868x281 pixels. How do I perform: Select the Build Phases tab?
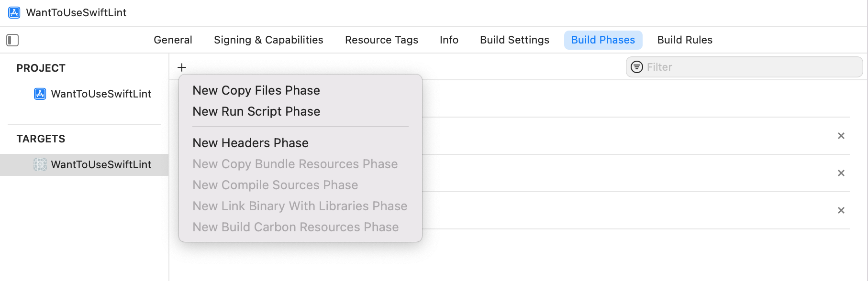pos(603,40)
